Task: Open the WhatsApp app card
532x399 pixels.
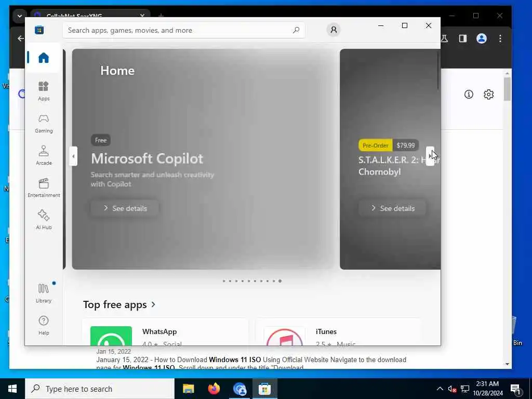Action: (165, 332)
